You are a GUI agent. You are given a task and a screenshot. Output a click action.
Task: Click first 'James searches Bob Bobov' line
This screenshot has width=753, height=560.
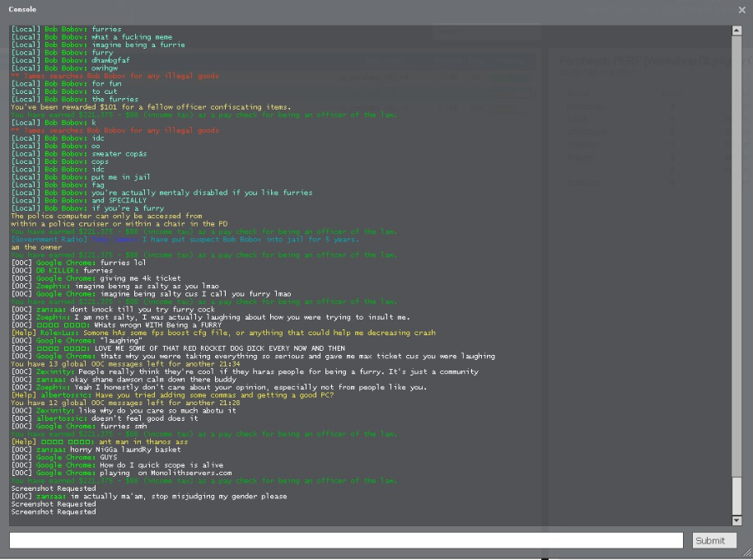tap(115, 76)
